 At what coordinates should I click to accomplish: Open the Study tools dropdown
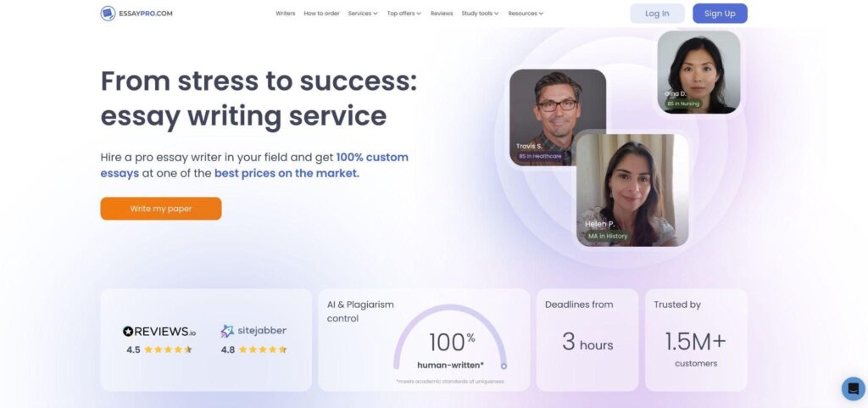click(480, 14)
